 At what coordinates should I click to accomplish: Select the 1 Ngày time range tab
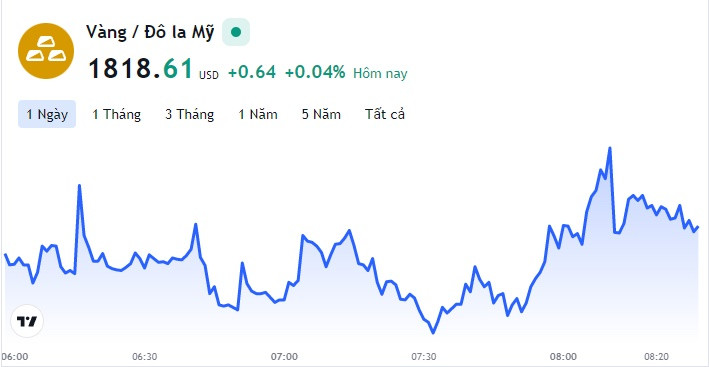[47, 114]
